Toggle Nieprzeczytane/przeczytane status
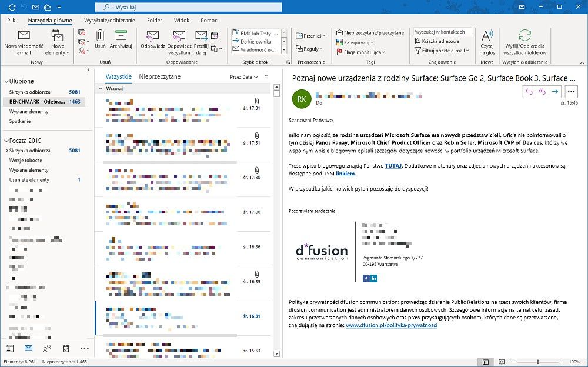Viewport: 588px width, 367px height. point(370,33)
